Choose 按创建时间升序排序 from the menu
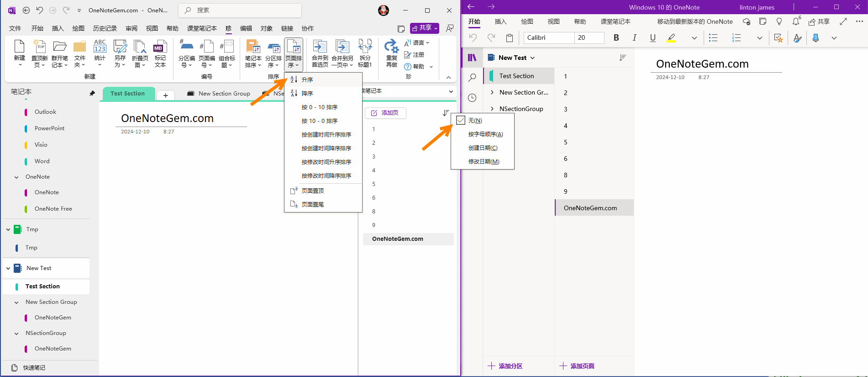Viewport: 868px width, 377px height. 323,134
